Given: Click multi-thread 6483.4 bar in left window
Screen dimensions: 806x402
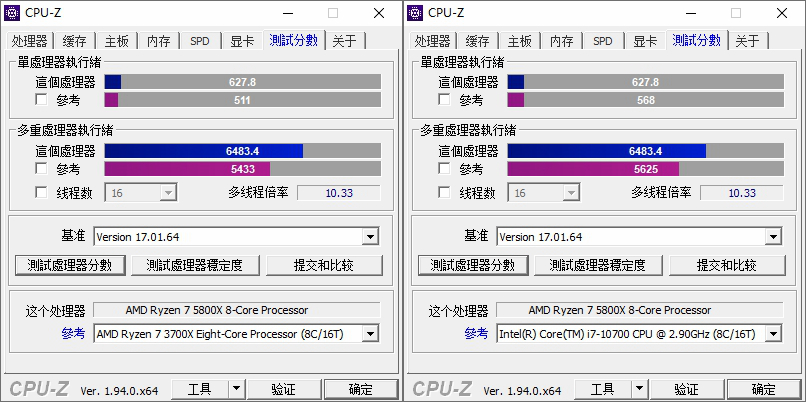Looking at the screenshot, I should (x=243, y=151).
